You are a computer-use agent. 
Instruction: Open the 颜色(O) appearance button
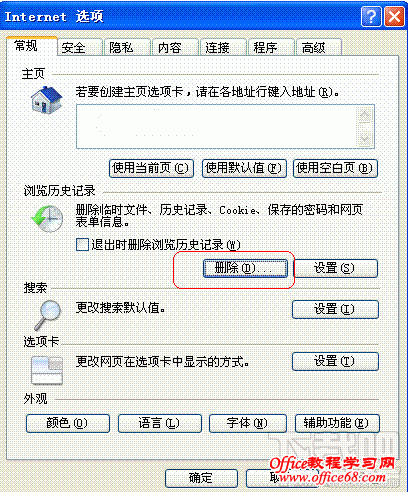point(68,423)
